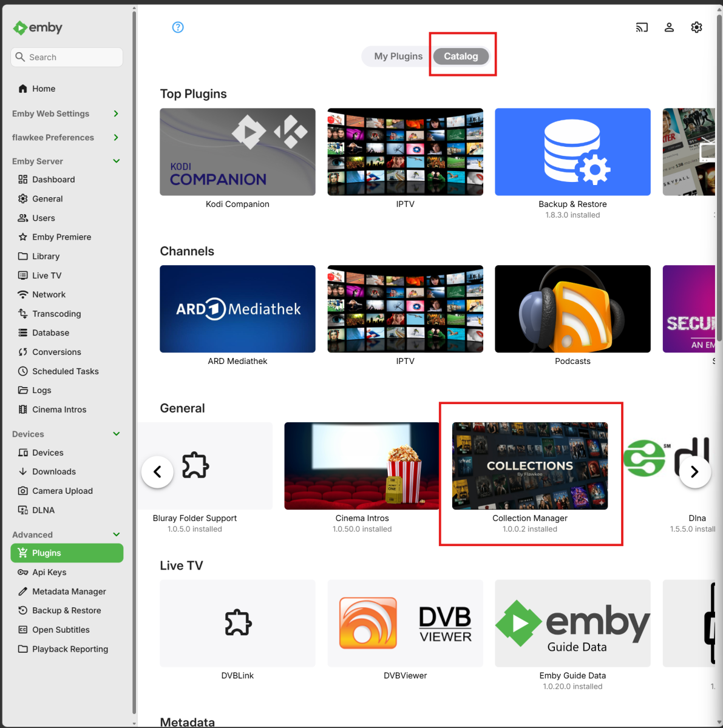The height and width of the screenshot is (728, 723).
Task: Open the Emby Guide Data plugin card
Action: pos(572,624)
